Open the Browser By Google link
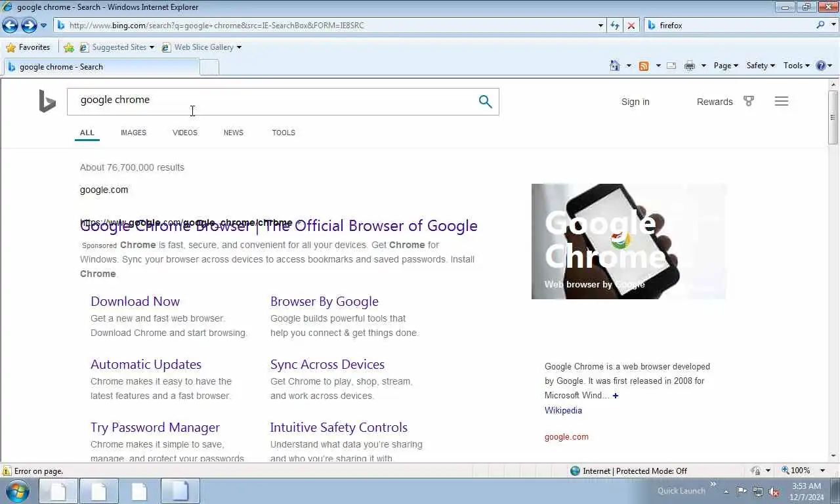 [324, 301]
